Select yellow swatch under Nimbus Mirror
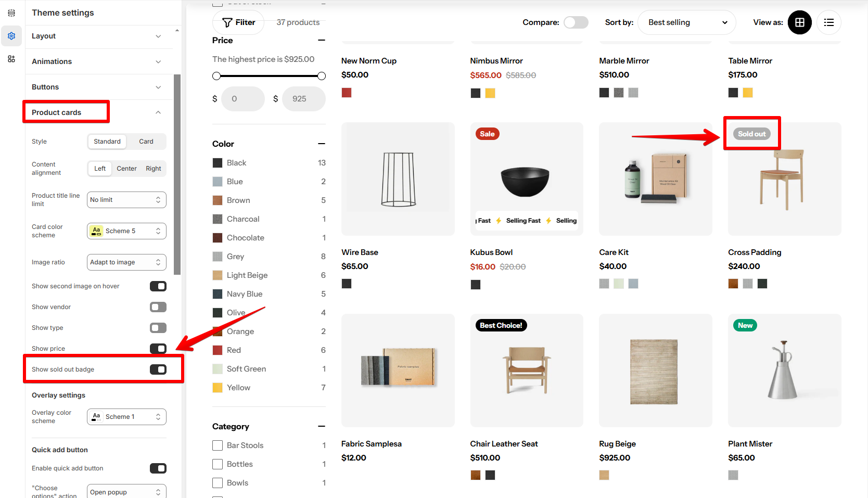This screenshot has height=498, width=868. [x=490, y=93]
